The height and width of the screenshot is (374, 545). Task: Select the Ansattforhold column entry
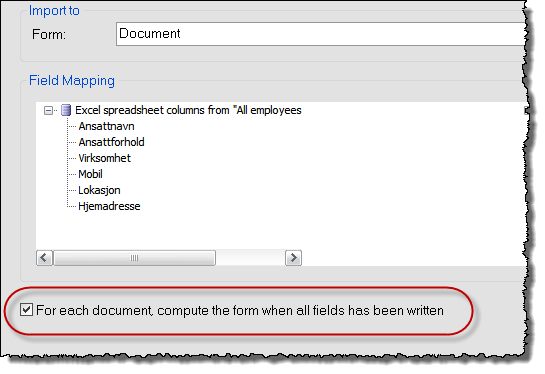(111, 142)
